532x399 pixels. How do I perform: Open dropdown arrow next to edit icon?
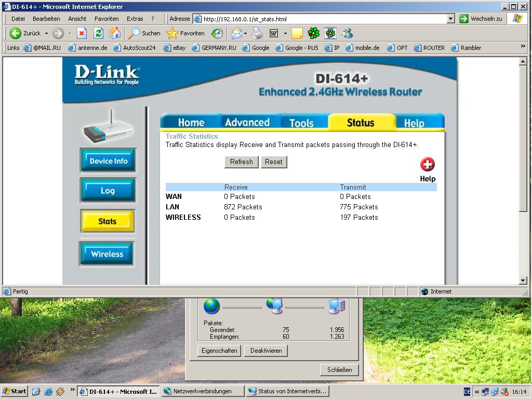pyautogui.click(x=285, y=34)
